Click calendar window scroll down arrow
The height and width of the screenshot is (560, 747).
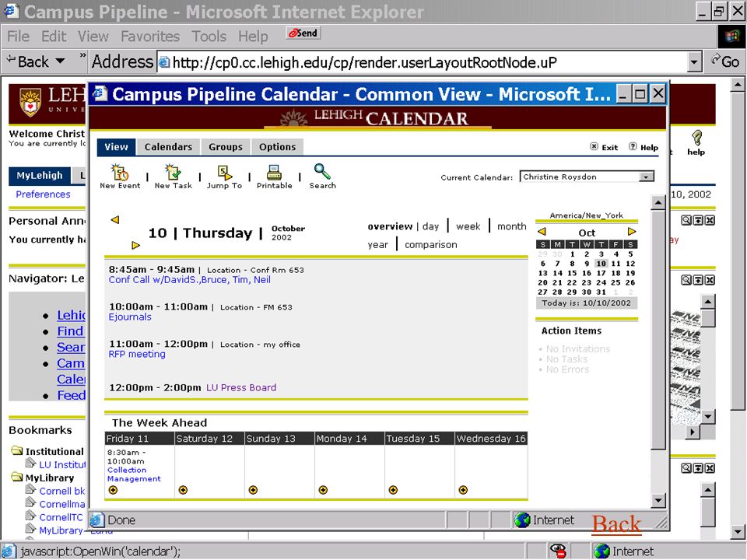pos(658,500)
